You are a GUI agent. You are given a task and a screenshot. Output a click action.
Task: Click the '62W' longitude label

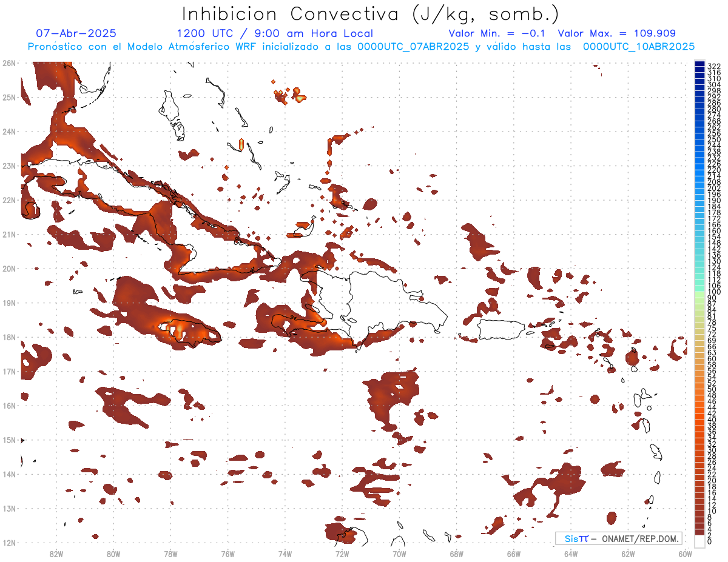pyautogui.click(x=628, y=553)
